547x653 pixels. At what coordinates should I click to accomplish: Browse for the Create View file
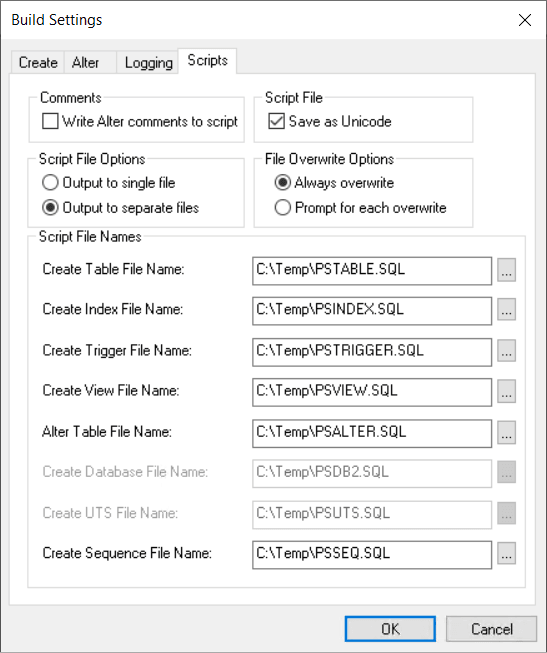click(507, 391)
